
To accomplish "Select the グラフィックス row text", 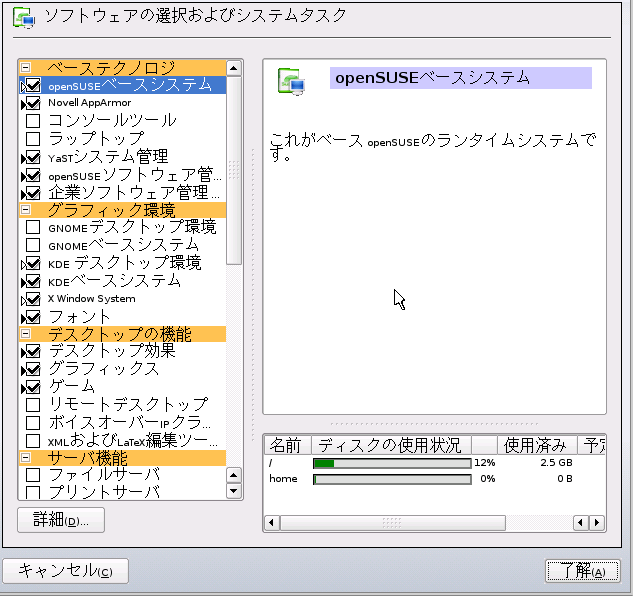I will click(104, 369).
